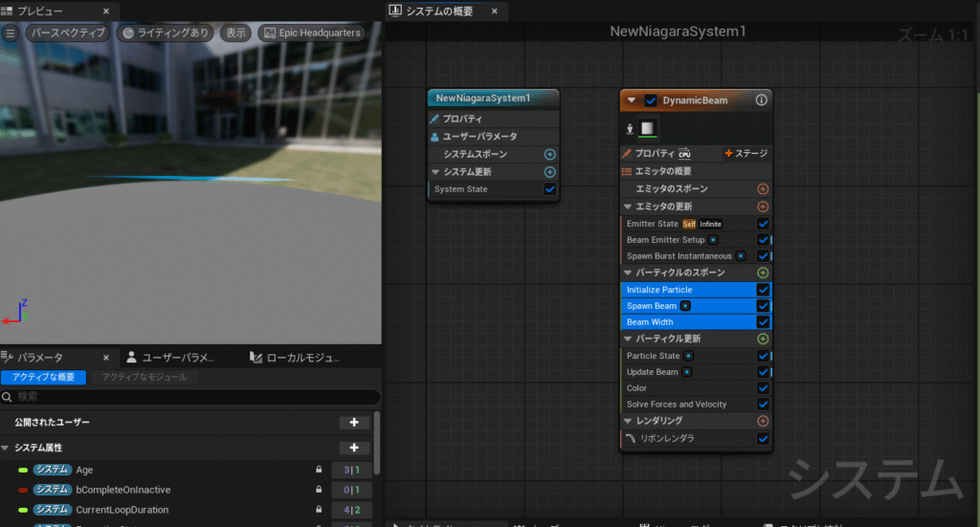
Task: Collapse the パーティクルのスポーン section
Action: pos(628,273)
